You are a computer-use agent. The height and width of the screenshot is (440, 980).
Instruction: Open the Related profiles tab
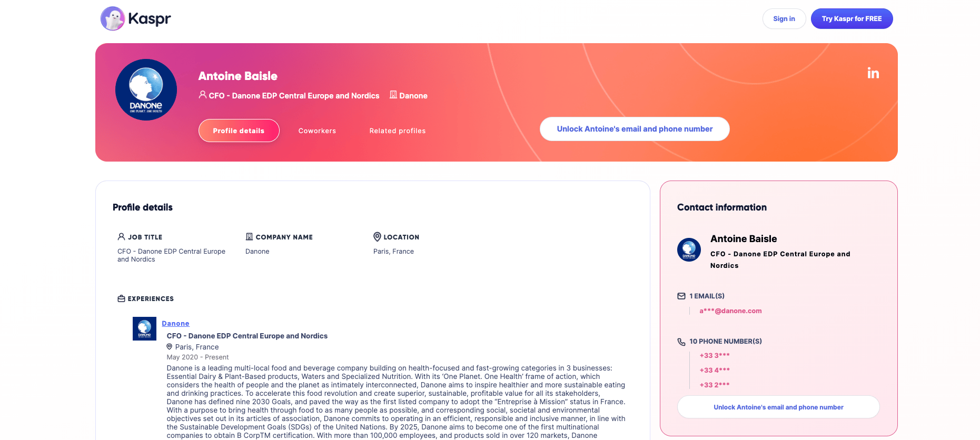[398, 131]
